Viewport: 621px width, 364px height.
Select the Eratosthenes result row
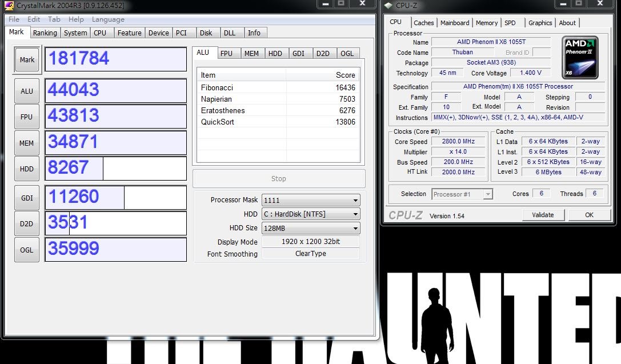pyautogui.click(x=278, y=110)
